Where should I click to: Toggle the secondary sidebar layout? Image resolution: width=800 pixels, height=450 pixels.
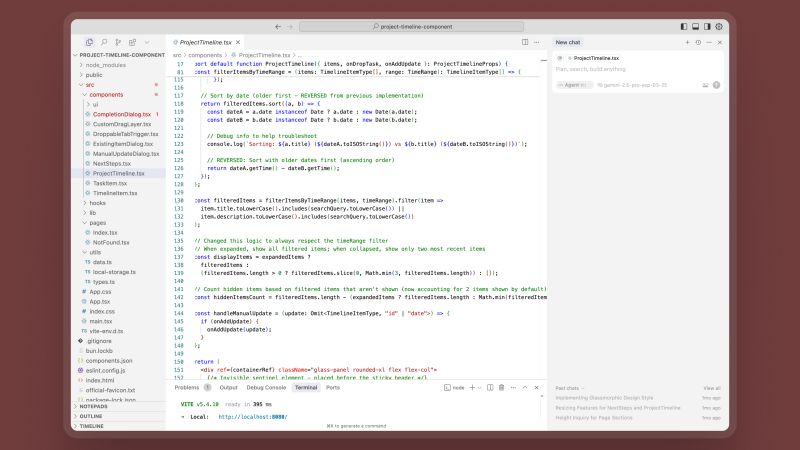click(x=707, y=27)
